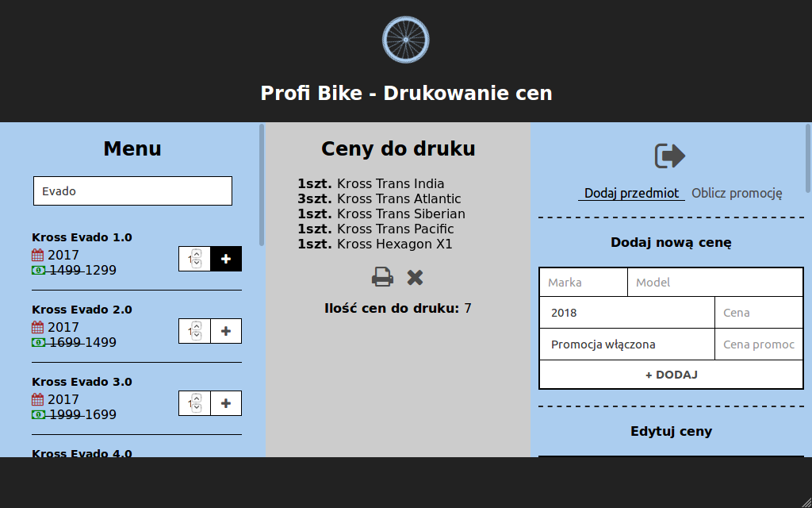Click money icon beside price 1699 1499
This screenshot has height=508, width=812.
click(38, 342)
